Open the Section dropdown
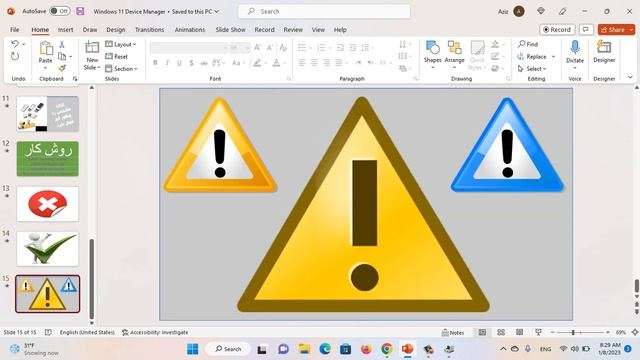This screenshot has width=640, height=360. click(122, 69)
